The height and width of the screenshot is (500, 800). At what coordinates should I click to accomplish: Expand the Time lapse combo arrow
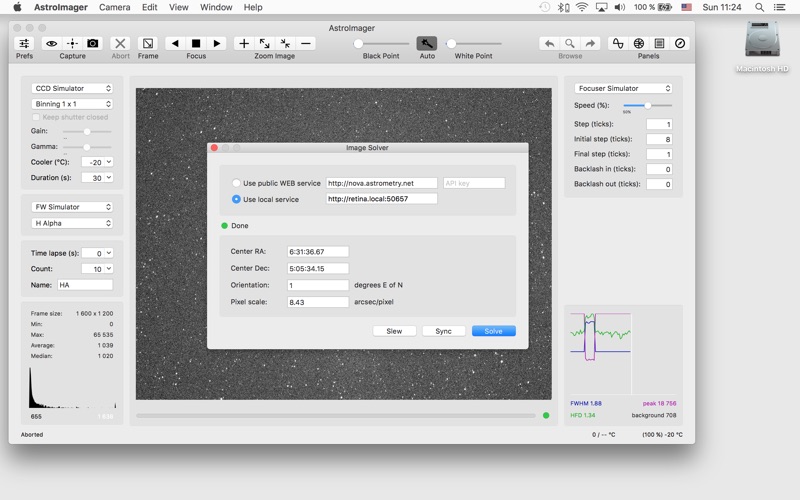point(109,253)
